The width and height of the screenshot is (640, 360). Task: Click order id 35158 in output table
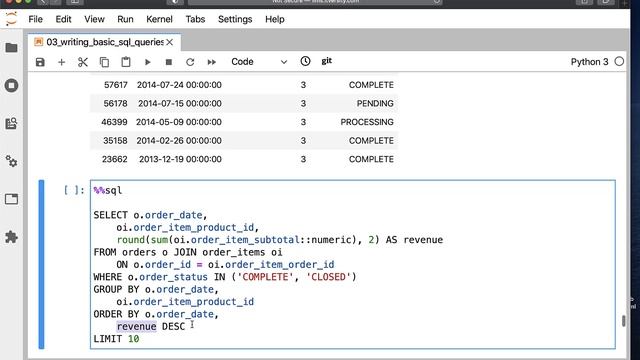115,141
